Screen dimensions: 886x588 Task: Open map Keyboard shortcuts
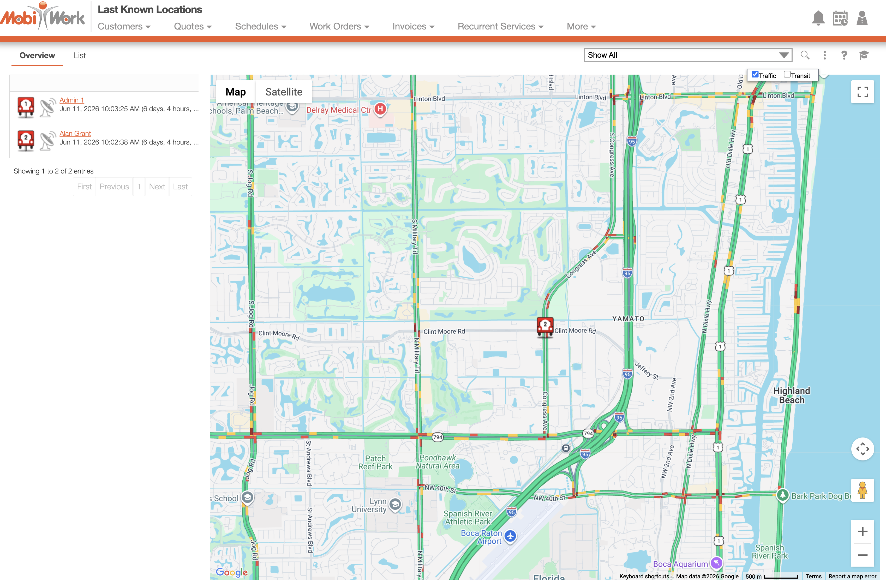pos(644,576)
